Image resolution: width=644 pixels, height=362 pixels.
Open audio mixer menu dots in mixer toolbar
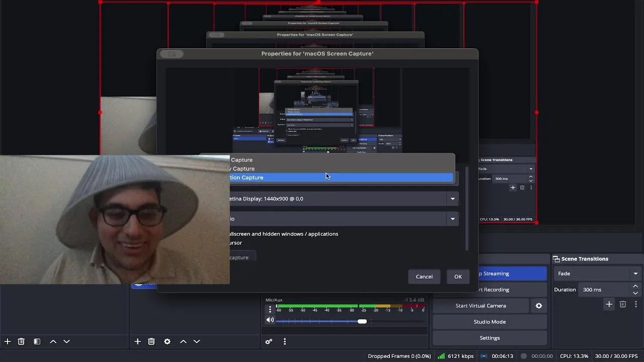(x=285, y=341)
